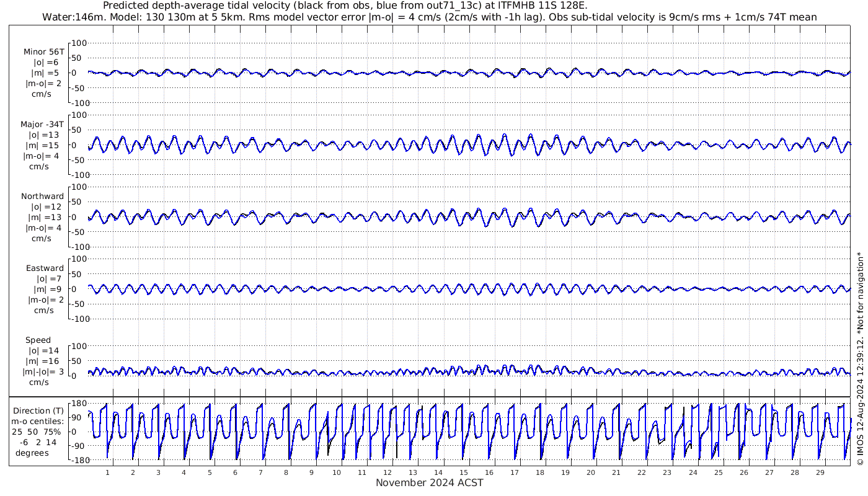The width and height of the screenshot is (868, 496).
Task: Click x-axis day tick '23'
Action: tap(667, 472)
